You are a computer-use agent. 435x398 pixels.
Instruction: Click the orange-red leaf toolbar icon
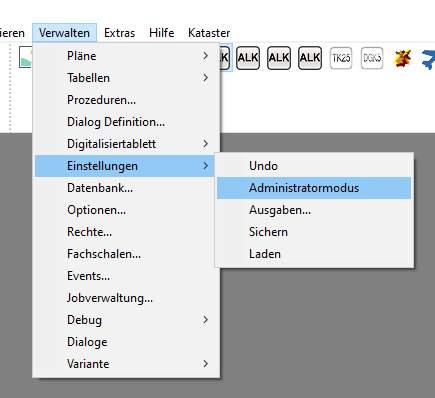402,58
